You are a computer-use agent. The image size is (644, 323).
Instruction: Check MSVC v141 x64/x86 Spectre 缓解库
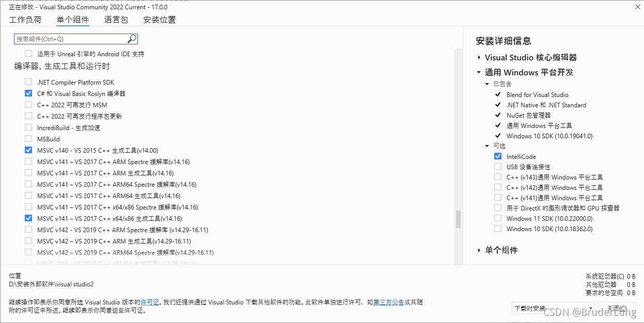(28, 207)
